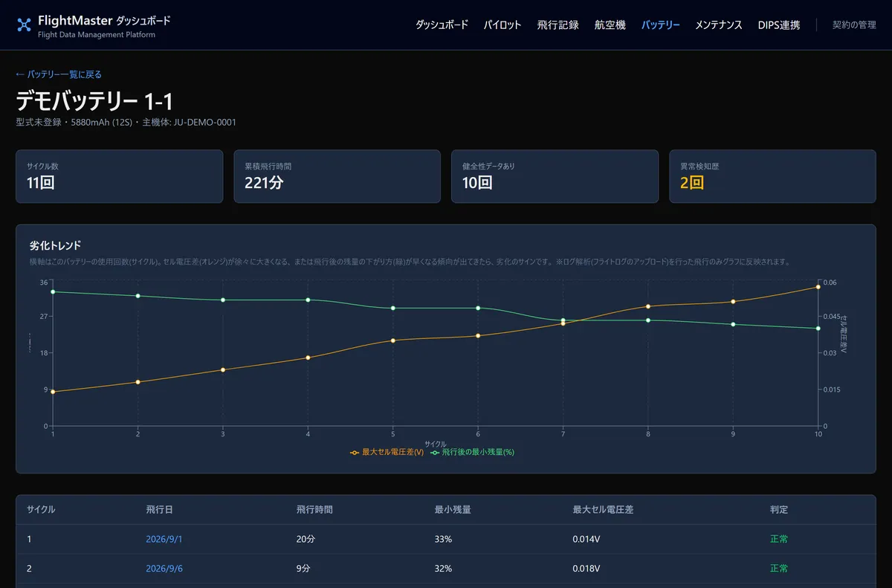This screenshot has width=892, height=588.
Task: Click the FlightMaster ダッシュボード title text
Action: pyautogui.click(x=104, y=21)
